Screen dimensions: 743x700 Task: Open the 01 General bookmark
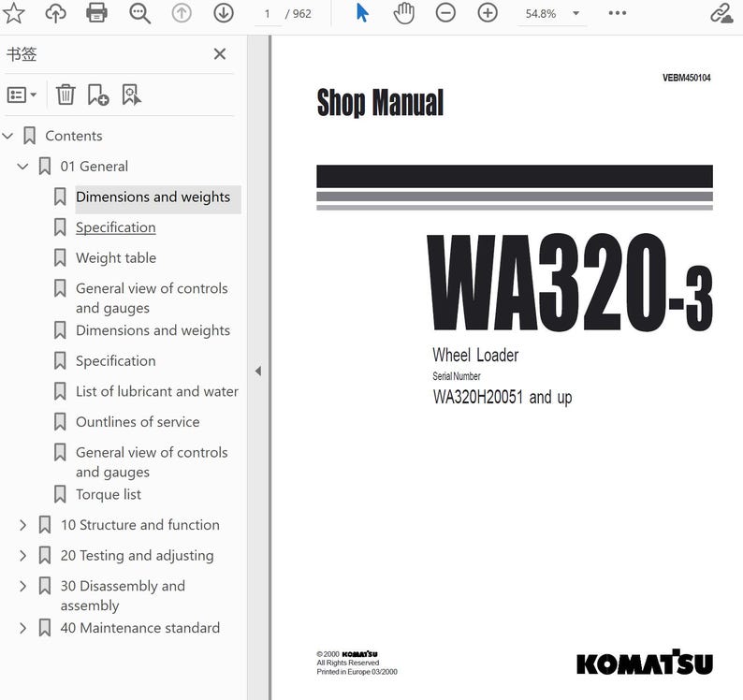(x=94, y=167)
